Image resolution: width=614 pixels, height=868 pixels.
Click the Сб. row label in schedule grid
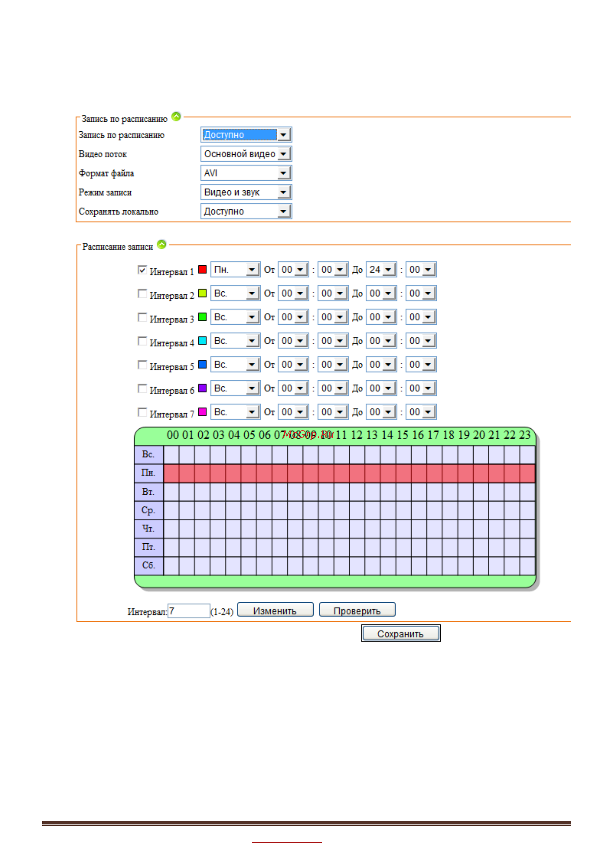pyautogui.click(x=149, y=566)
